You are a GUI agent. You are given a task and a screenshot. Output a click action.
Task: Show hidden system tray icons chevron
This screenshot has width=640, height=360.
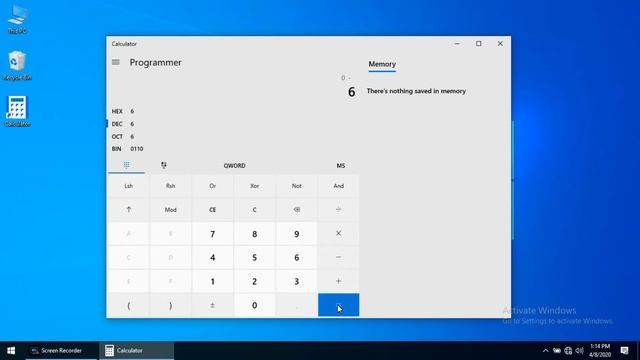(545, 351)
